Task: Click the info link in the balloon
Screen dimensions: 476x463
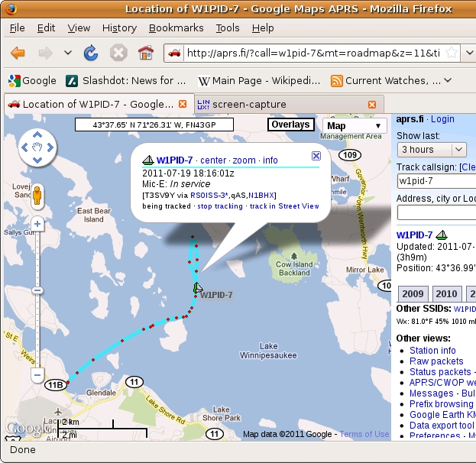Action: pyautogui.click(x=270, y=160)
